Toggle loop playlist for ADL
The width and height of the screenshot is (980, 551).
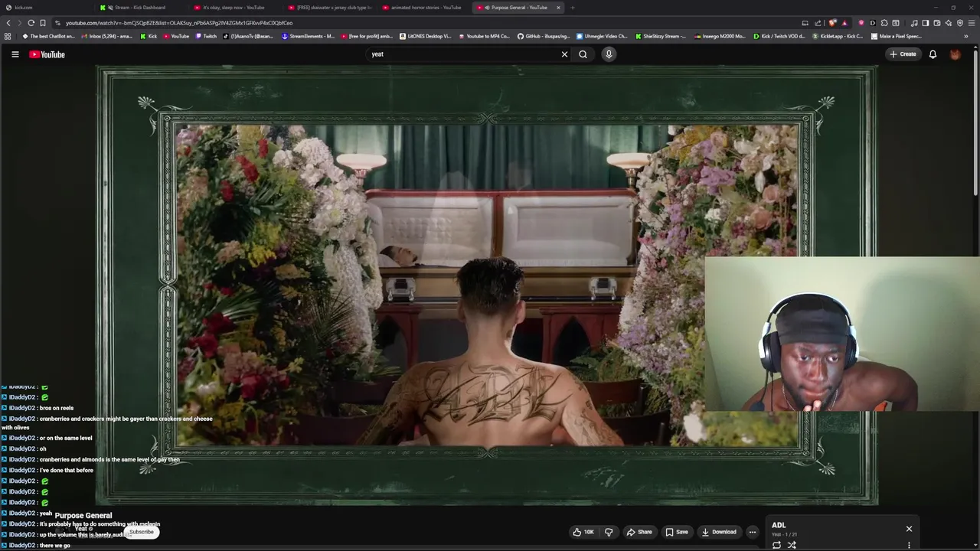click(x=776, y=545)
